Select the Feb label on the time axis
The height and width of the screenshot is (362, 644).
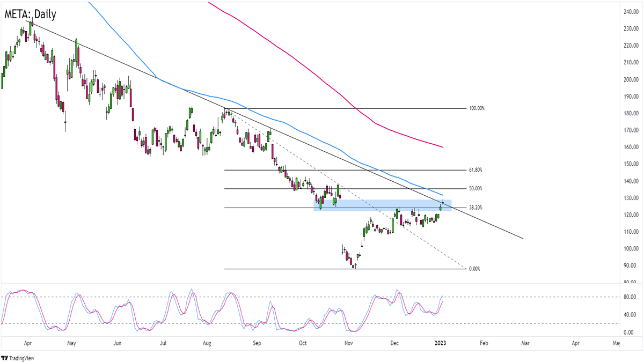coord(484,343)
